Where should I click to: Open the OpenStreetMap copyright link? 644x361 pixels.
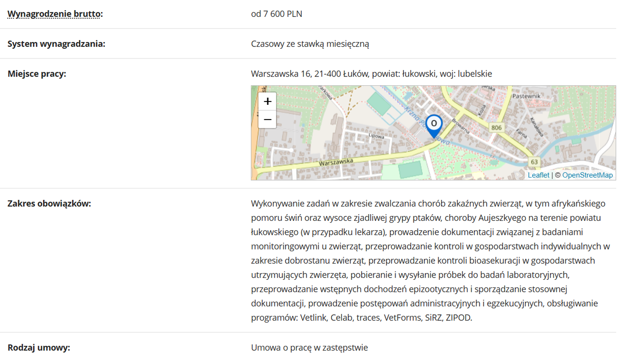587,175
